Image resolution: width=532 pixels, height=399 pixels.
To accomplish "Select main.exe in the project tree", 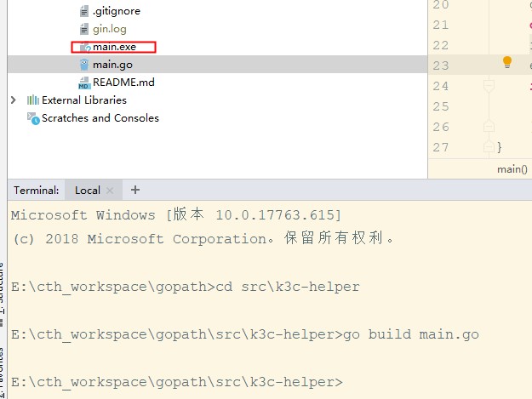I will (x=114, y=47).
